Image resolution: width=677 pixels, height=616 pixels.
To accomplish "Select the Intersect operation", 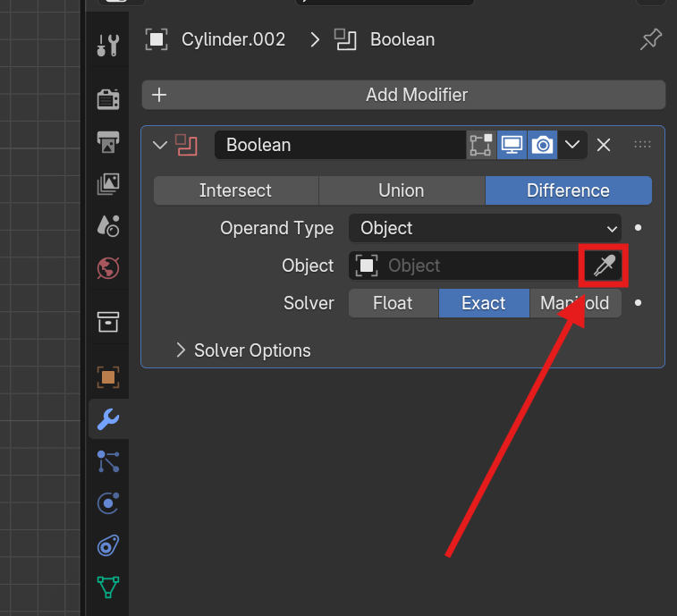I will [236, 190].
